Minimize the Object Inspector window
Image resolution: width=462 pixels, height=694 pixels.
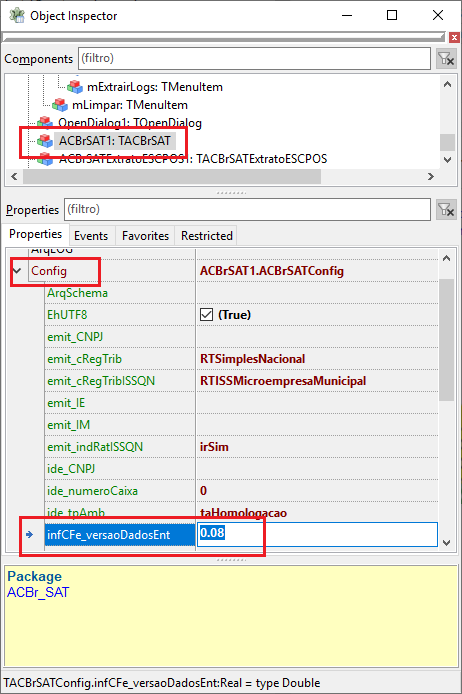tap(347, 15)
